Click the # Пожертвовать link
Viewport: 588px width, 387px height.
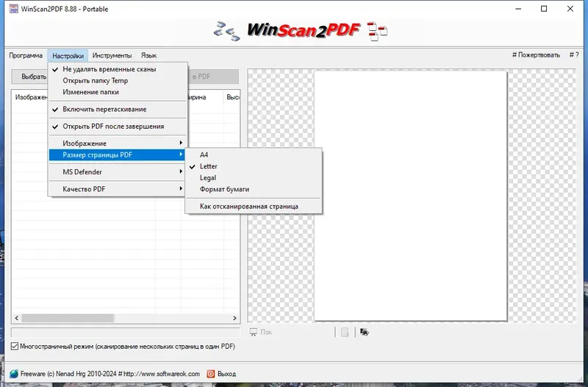536,55
